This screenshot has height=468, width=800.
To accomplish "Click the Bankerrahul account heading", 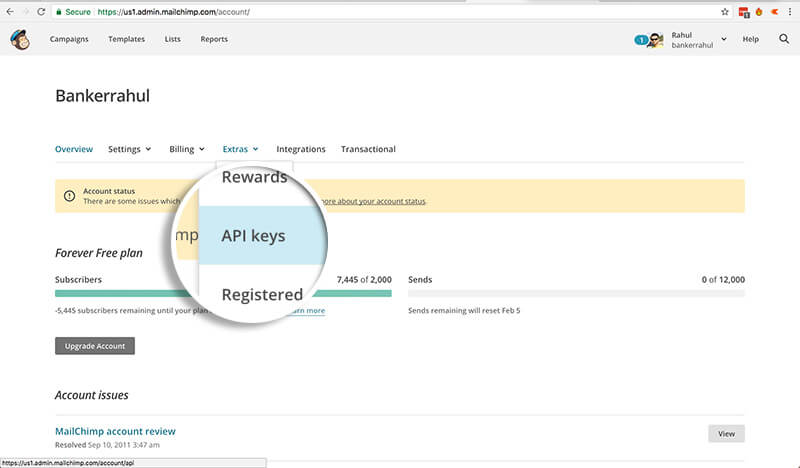I will [103, 95].
